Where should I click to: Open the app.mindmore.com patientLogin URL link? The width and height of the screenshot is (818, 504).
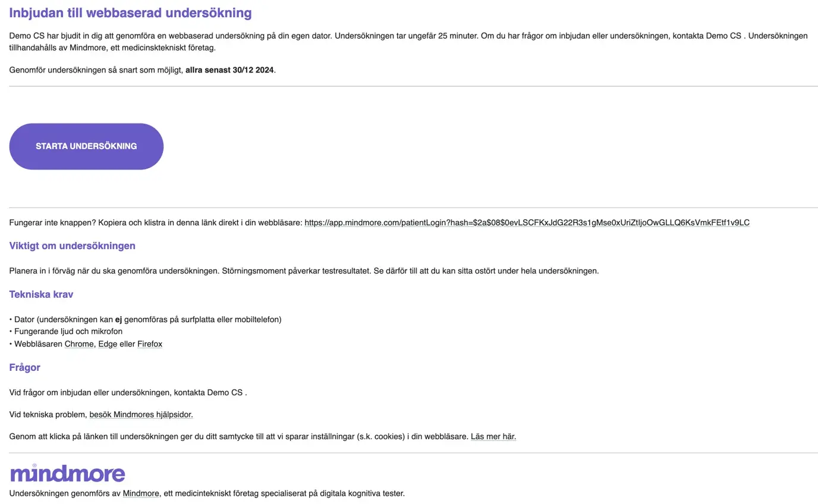click(527, 223)
